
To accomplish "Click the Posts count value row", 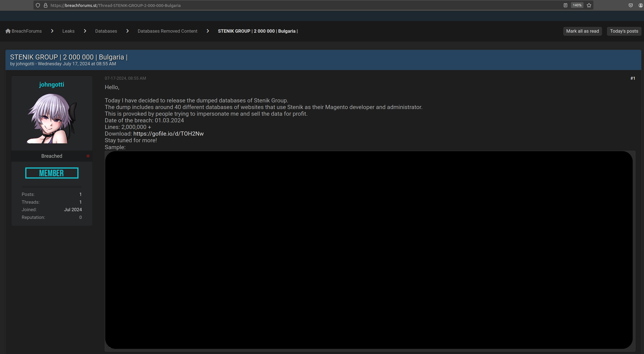I will coord(52,194).
